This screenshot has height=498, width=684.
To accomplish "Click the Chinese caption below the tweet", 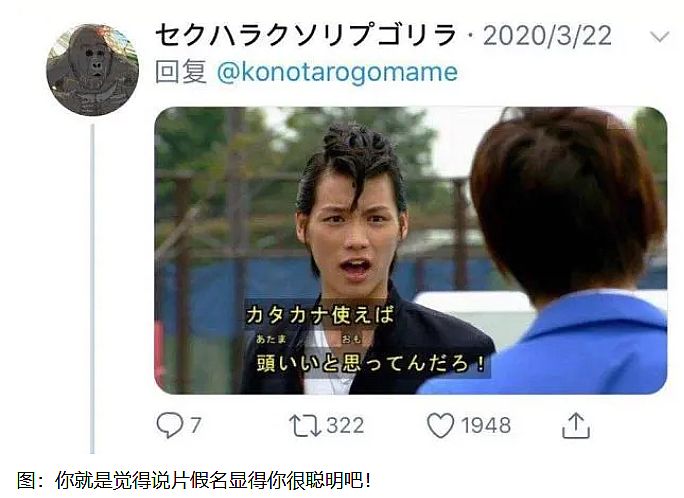I will pos(195,480).
